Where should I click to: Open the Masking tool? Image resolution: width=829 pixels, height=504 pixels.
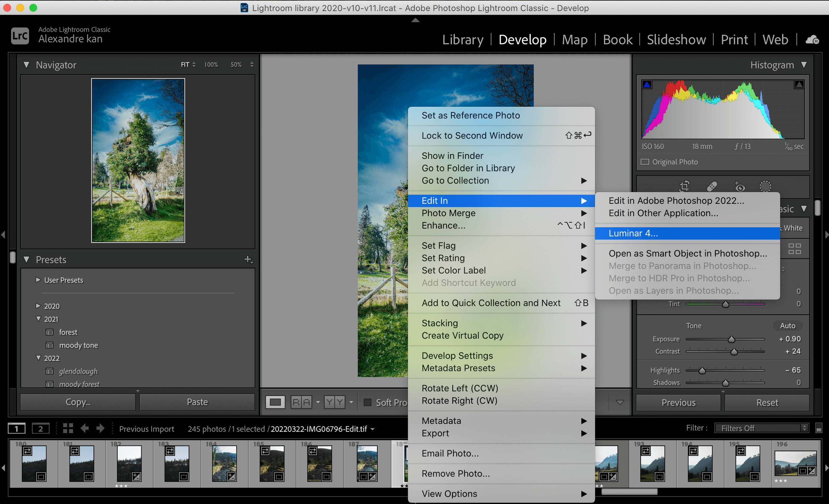765,186
